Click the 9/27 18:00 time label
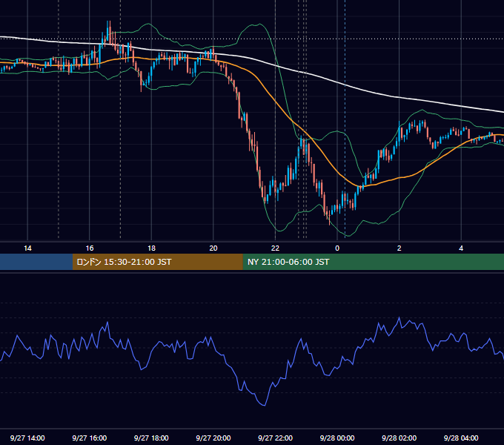The width and height of the screenshot is (504, 445). 151,438
